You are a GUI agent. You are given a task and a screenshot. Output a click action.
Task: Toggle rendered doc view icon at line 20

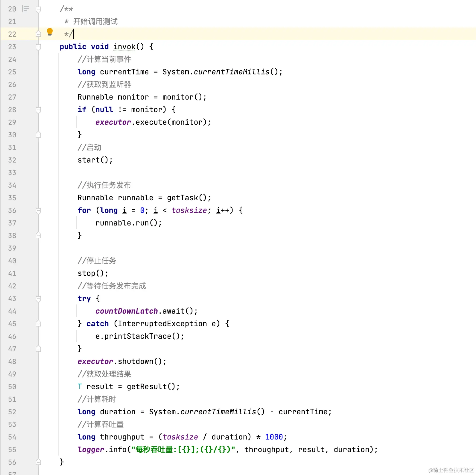tap(25, 9)
